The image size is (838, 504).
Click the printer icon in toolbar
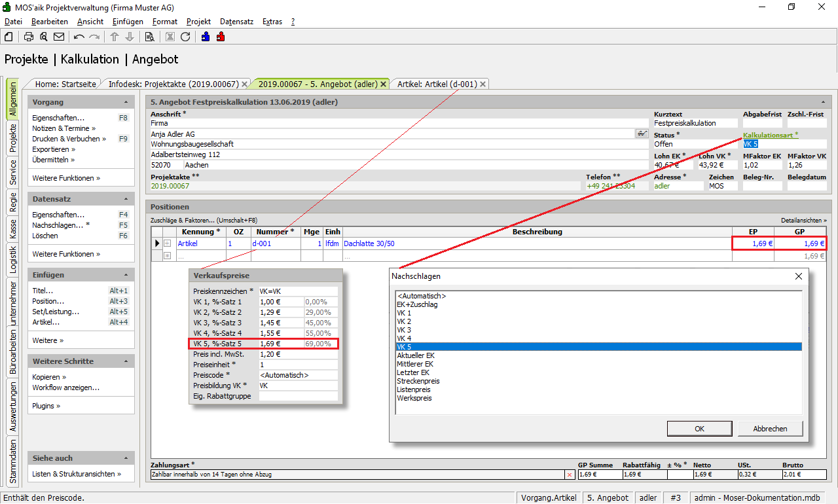pos(29,37)
